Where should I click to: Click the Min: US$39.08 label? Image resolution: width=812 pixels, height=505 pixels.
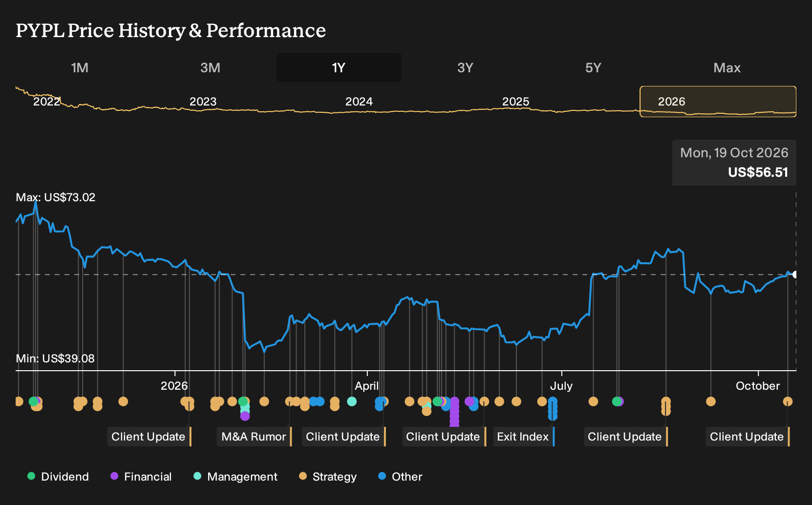55,358
